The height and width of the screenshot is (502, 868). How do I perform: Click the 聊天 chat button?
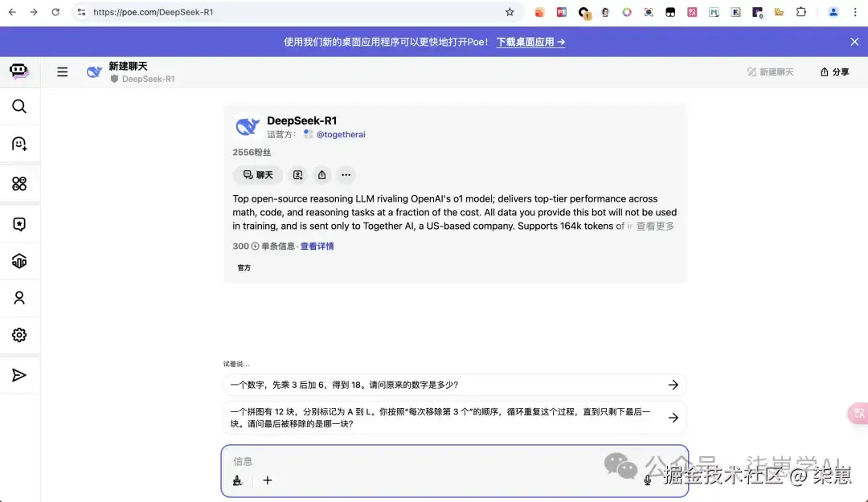coord(258,175)
